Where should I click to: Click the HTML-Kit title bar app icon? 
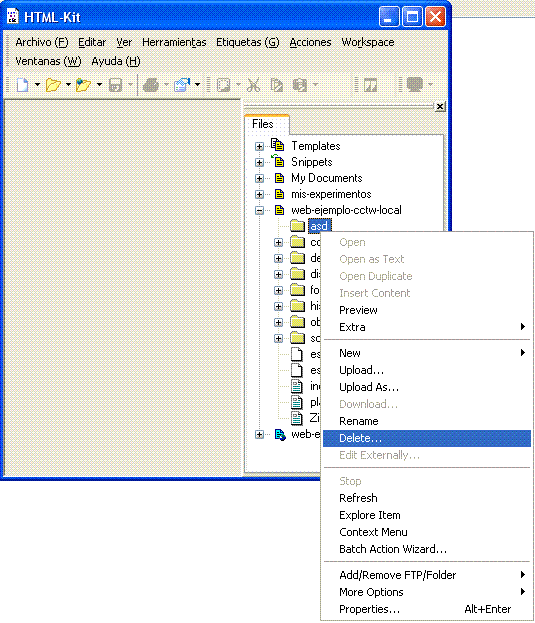(x=13, y=16)
